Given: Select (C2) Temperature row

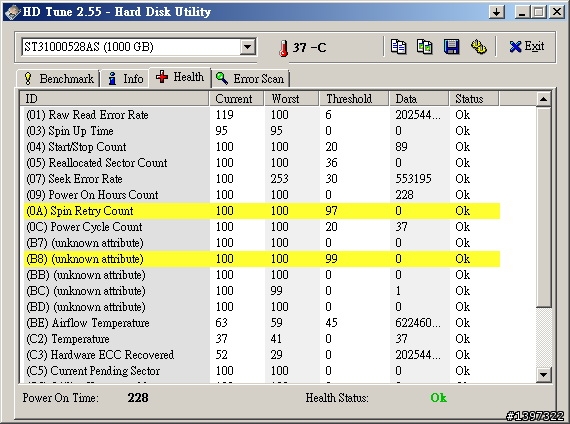Looking at the screenshot, I should coord(262,339).
